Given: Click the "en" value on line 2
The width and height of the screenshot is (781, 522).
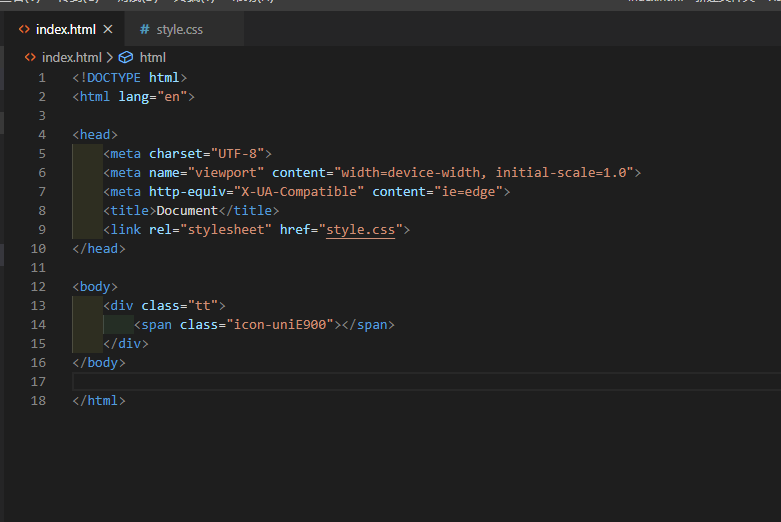Looking at the screenshot, I should click(172, 97).
